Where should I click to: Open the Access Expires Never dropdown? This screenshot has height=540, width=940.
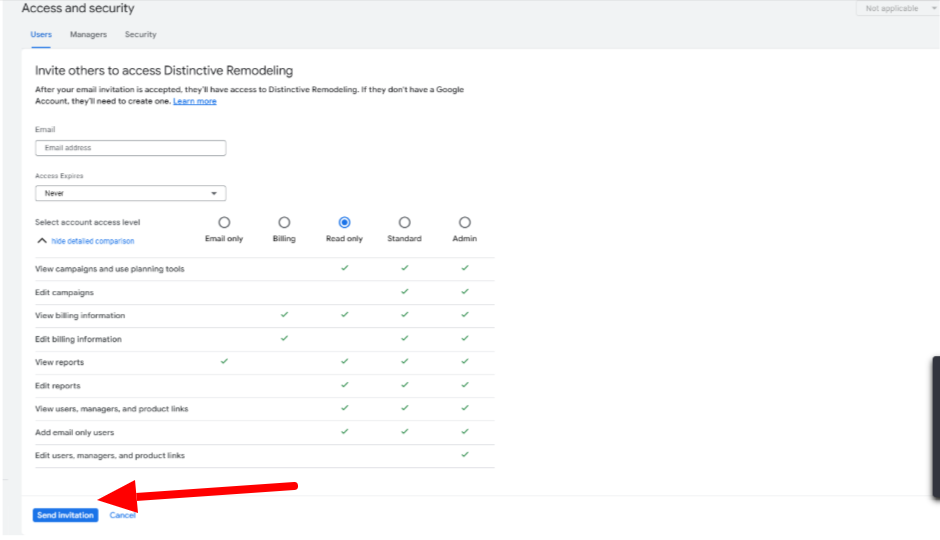pos(131,194)
